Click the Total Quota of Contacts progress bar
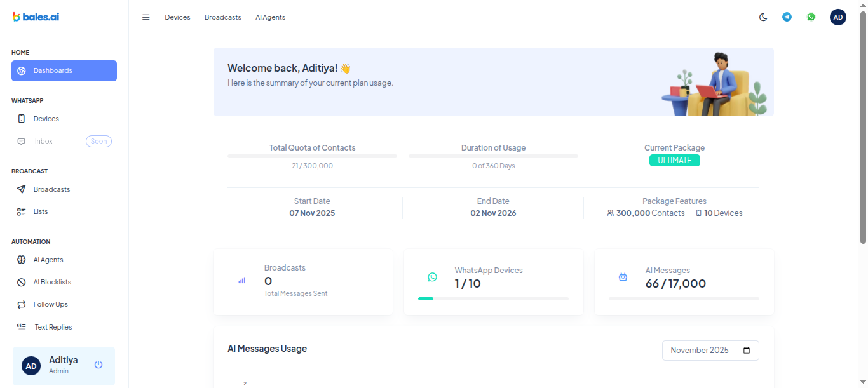This screenshot has height=388, width=868. pyautogui.click(x=313, y=156)
